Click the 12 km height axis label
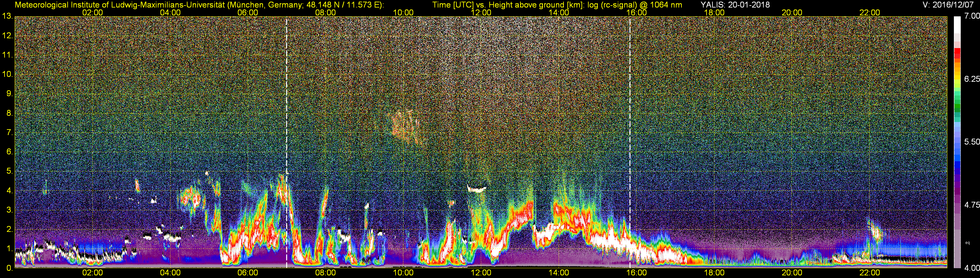The height and width of the screenshot is (278, 980). [x=7, y=35]
